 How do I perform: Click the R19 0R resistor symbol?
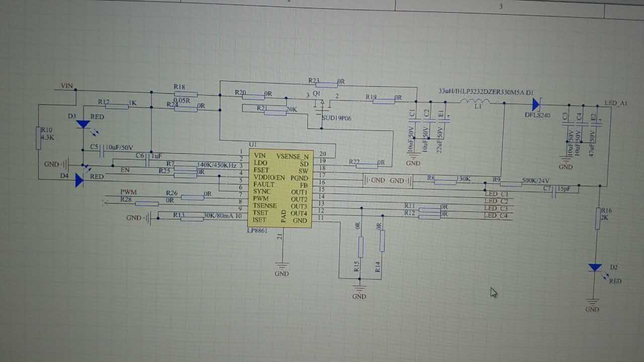tap(384, 101)
